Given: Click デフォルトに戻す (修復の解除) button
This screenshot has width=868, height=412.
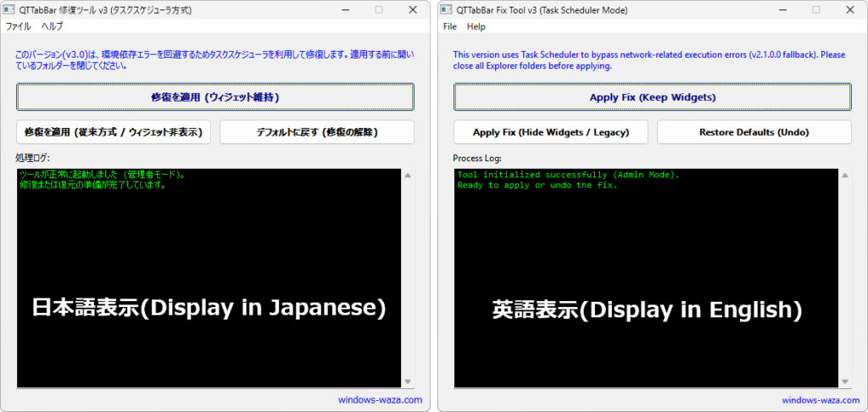Looking at the screenshot, I should (x=317, y=131).
